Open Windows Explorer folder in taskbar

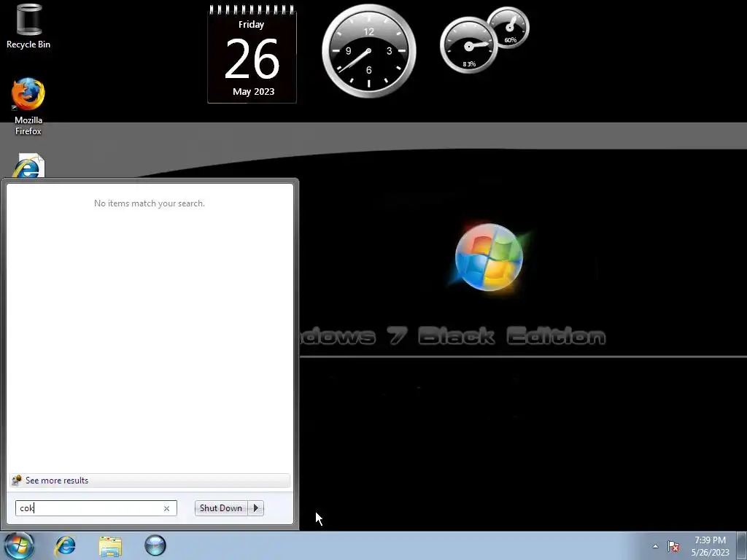click(110, 546)
